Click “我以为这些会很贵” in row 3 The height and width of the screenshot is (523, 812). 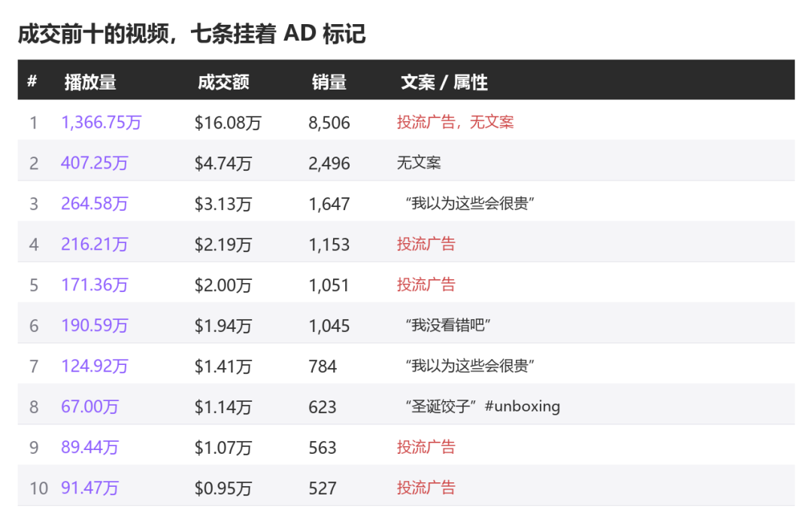click(x=470, y=203)
